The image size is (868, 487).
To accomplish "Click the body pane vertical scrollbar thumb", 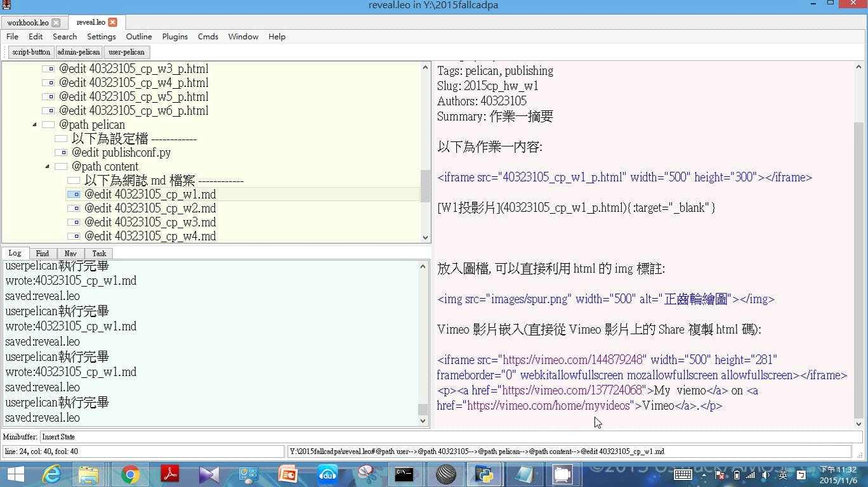I will [x=858, y=271].
